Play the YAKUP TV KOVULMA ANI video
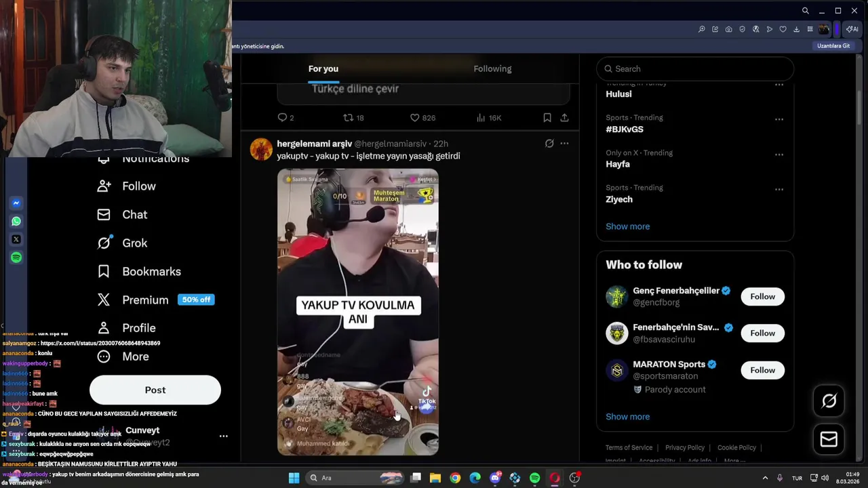The height and width of the screenshot is (488, 868). (358, 312)
